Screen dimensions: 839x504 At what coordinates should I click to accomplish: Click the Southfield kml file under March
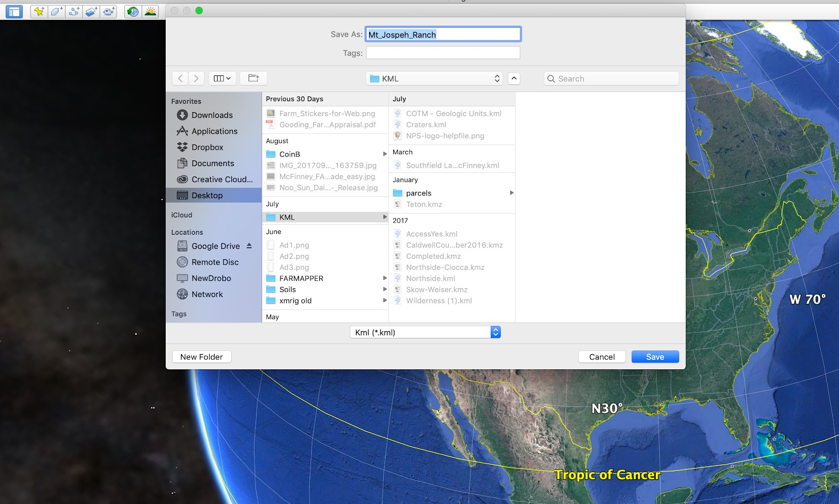(x=452, y=166)
